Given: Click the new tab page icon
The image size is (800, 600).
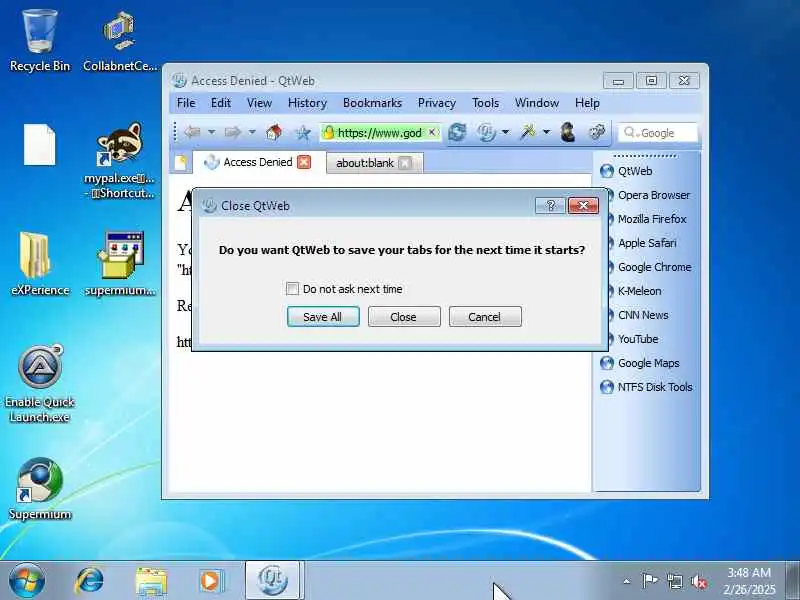Looking at the screenshot, I should (180, 163).
